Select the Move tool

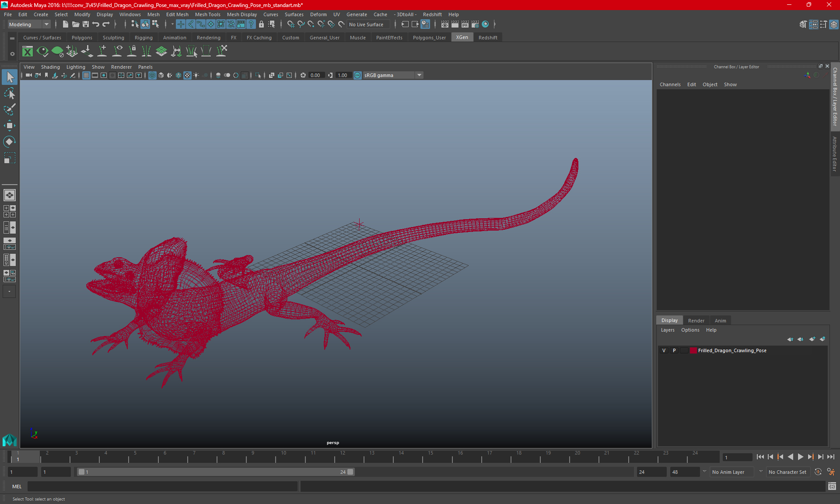10,126
